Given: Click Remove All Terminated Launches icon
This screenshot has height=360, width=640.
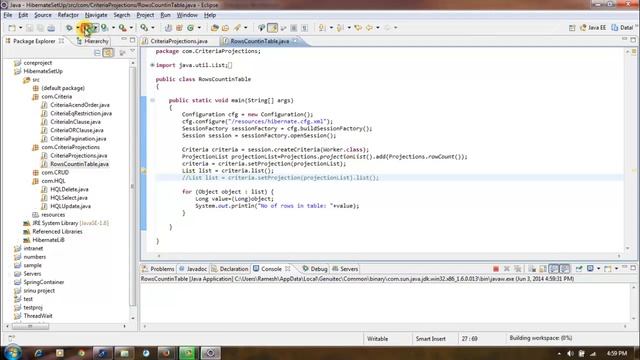Looking at the screenshot, I should point(518,269).
